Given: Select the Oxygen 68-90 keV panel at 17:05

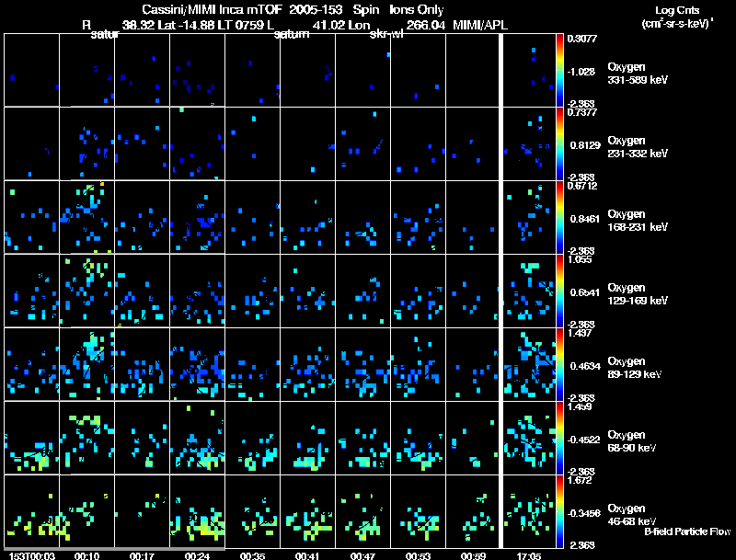Looking at the screenshot, I should pyautogui.click(x=529, y=438).
